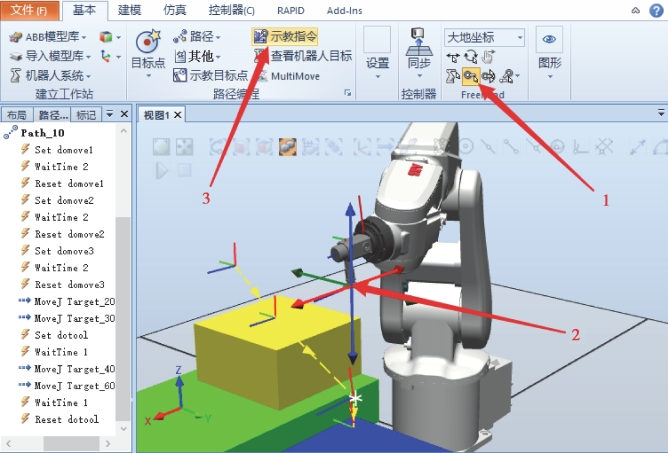Open the RAPID ribbon tab
This screenshot has width=668, height=453.
tap(291, 10)
